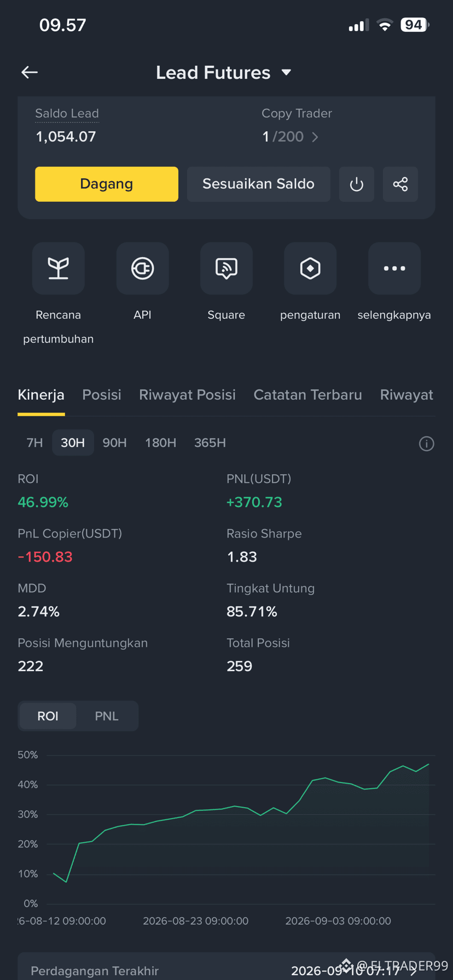Open the pengaturan hexagon icon

pos(310,269)
